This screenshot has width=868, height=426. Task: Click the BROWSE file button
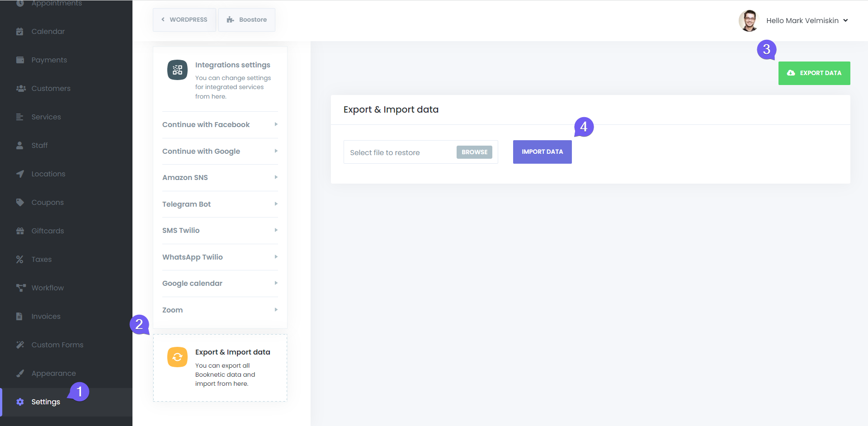tap(474, 152)
